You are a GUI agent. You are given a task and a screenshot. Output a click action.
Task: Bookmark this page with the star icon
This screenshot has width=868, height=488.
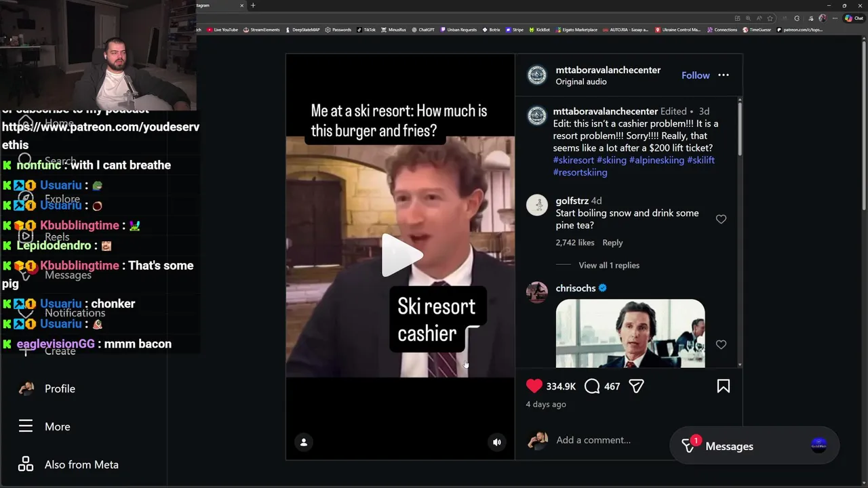click(770, 18)
